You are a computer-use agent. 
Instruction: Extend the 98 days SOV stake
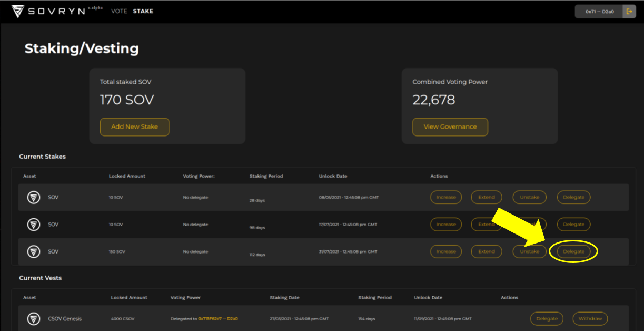click(x=487, y=225)
